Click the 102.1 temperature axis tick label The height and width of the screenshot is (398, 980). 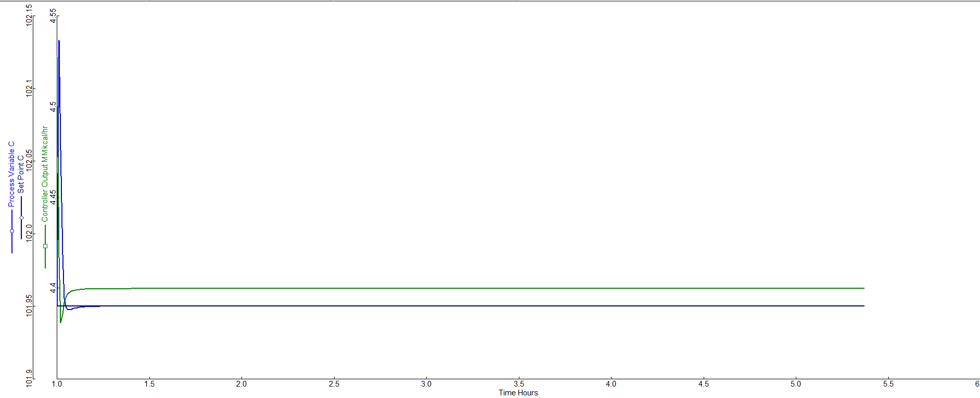click(x=29, y=88)
